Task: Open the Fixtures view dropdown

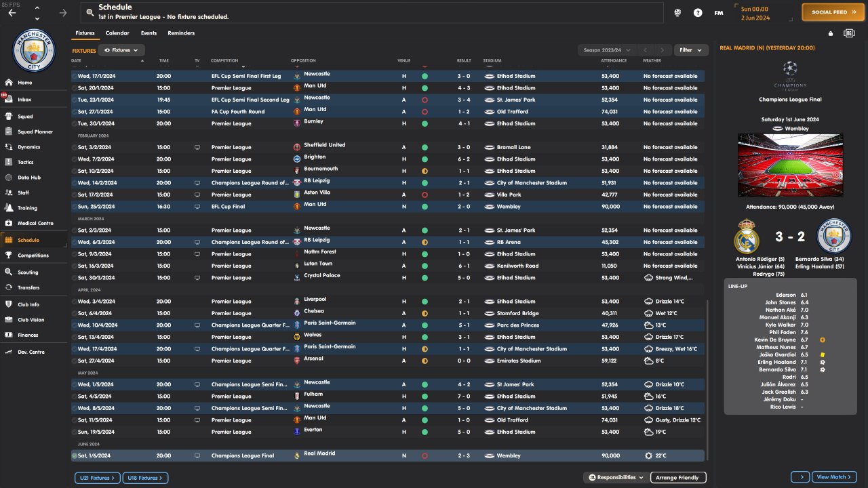Action: coord(122,50)
